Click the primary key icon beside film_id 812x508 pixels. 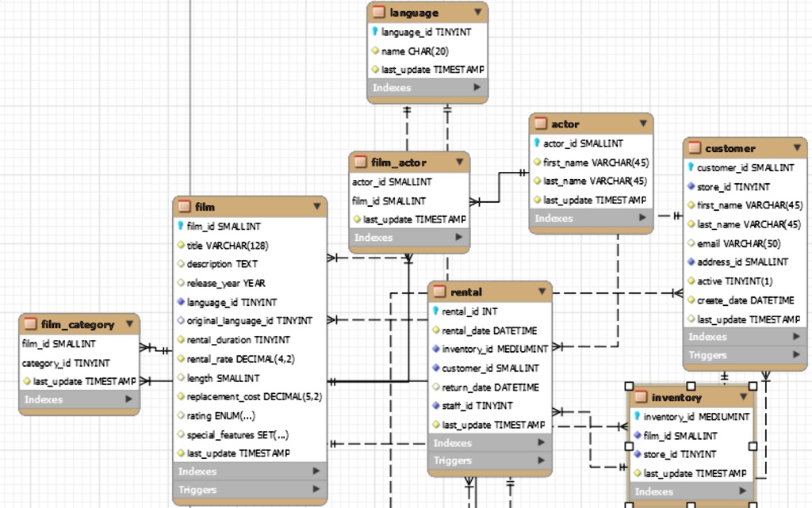(182, 226)
